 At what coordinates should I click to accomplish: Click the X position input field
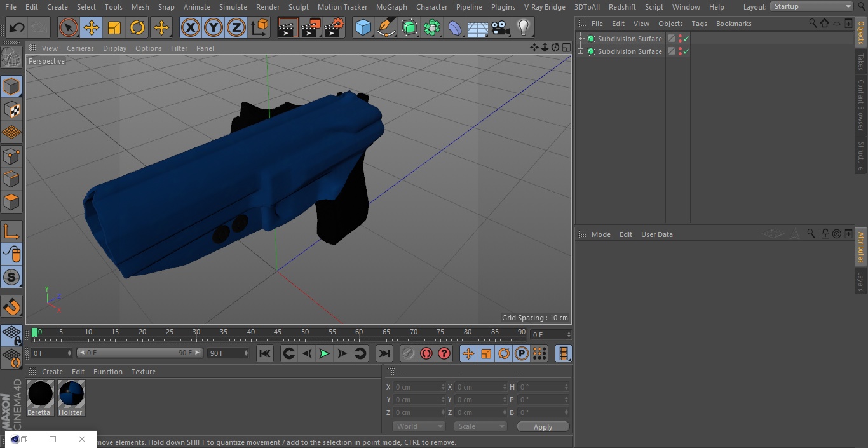[x=419, y=387]
